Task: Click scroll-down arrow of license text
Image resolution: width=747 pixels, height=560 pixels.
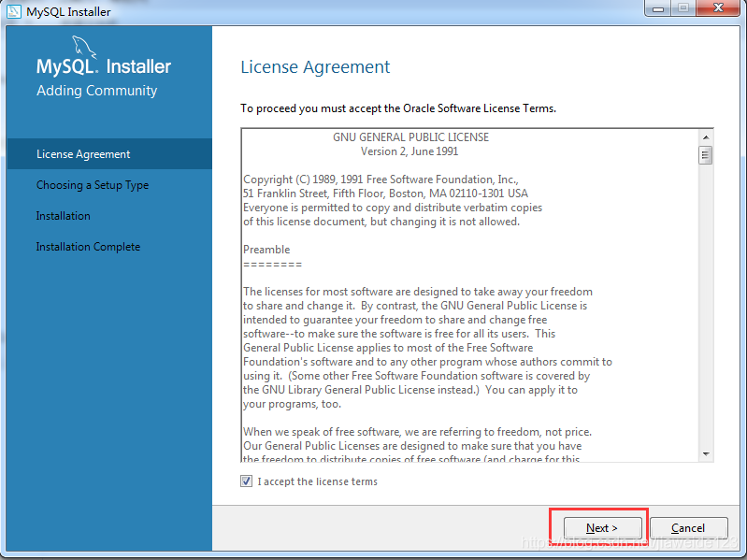Action: [706, 454]
